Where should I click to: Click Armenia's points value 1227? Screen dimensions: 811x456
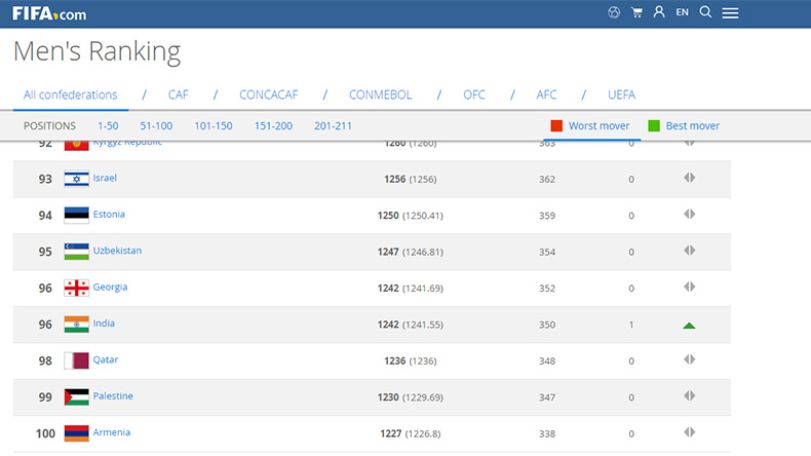pos(391,434)
